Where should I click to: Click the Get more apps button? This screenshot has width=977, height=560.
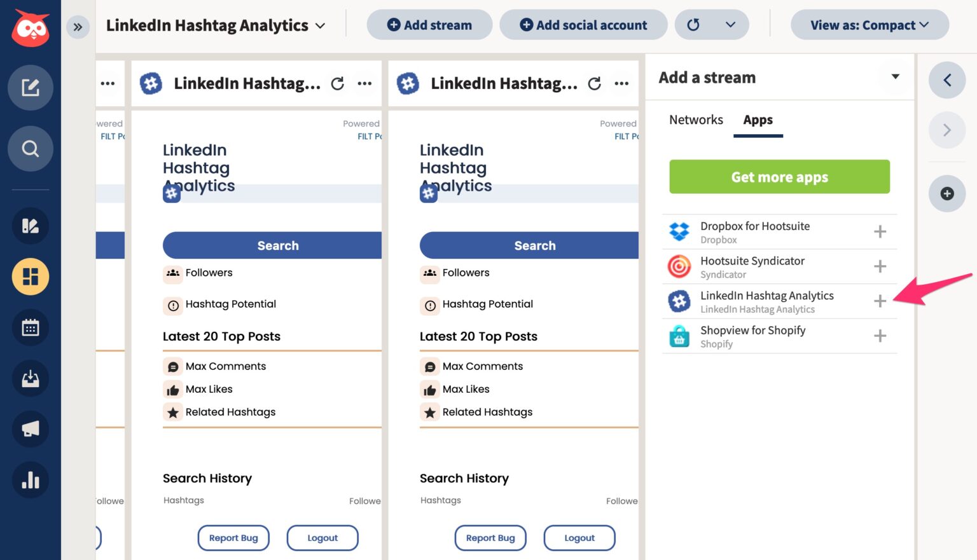[779, 177]
